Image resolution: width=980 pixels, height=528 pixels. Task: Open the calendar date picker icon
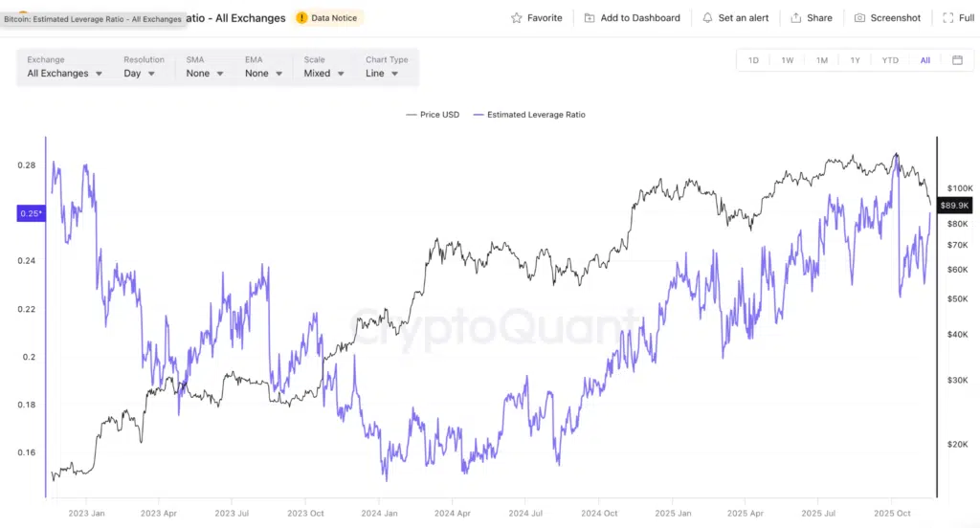point(957,60)
